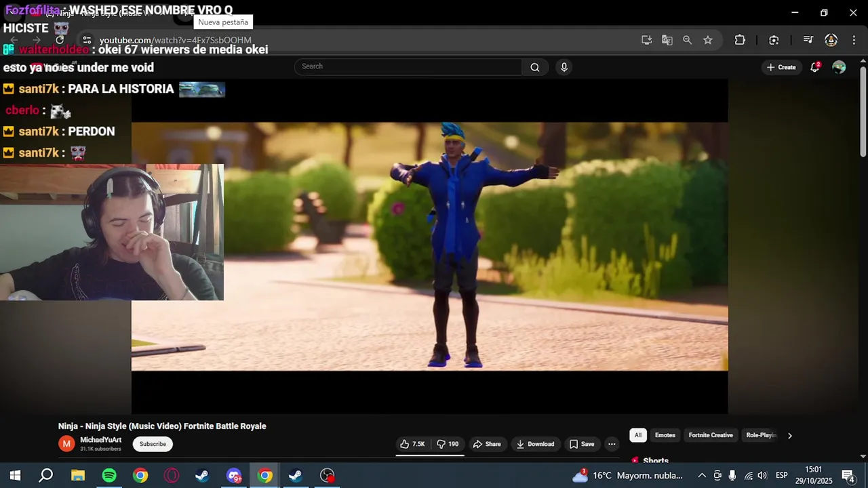Viewport: 868px width, 488px height.
Task: Click the MichaelYuArt channel avatar
Action: [x=66, y=444]
